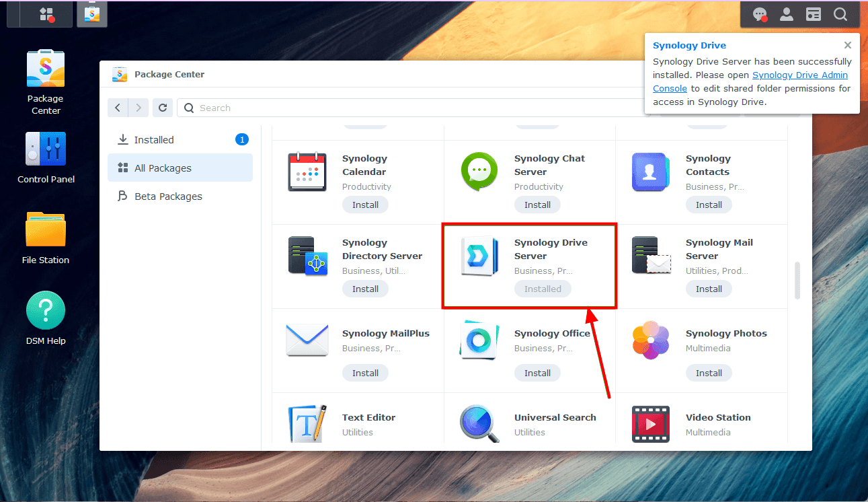Click the Synology MailPlus envelope icon

point(307,340)
